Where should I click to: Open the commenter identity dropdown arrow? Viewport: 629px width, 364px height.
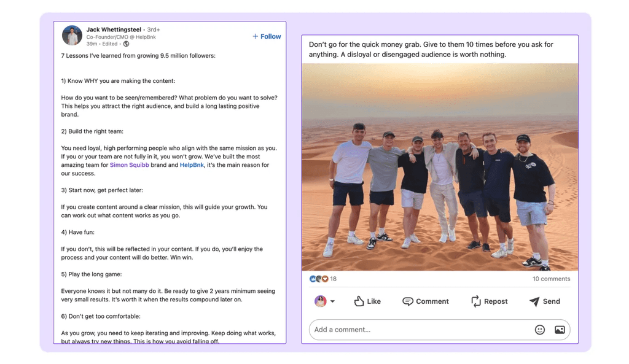[332, 301]
